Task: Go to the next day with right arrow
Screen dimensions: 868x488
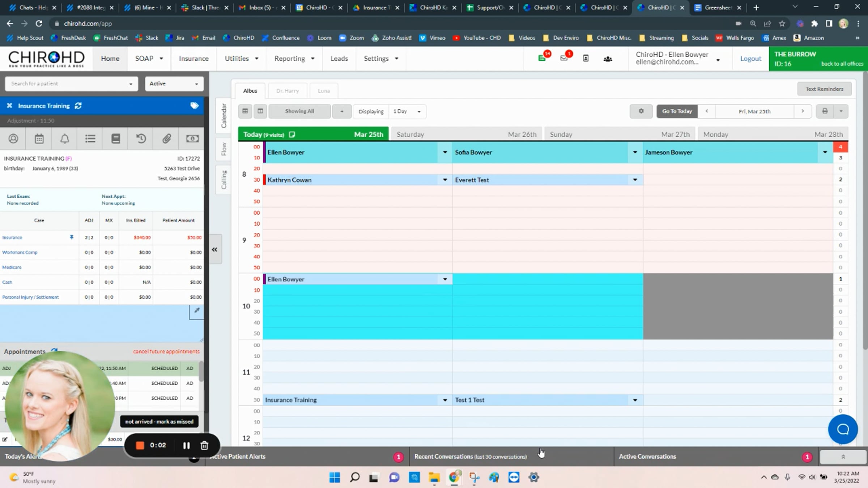Action: click(x=803, y=111)
